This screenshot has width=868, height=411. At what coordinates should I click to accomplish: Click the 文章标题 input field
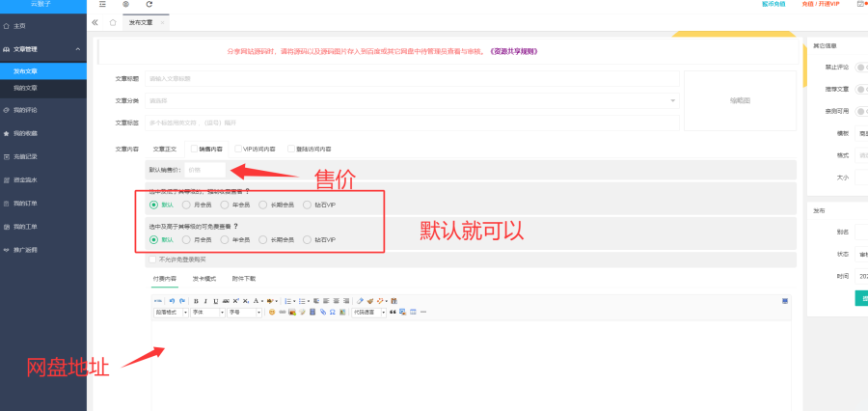[x=412, y=79]
